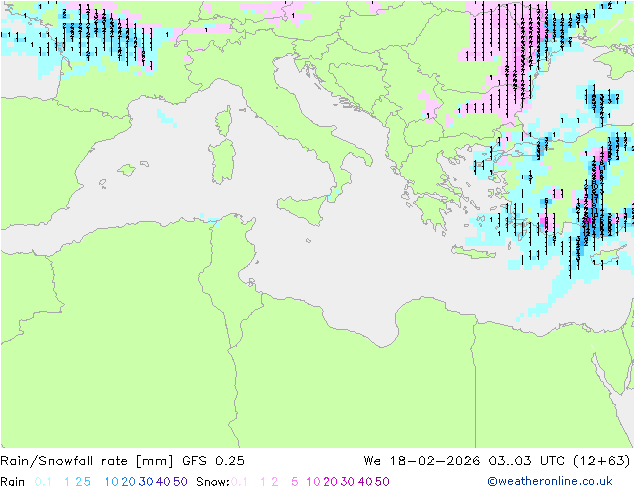The image size is (634, 490).
Task: Select the Snow legend 40 color value
Action: 365,482
